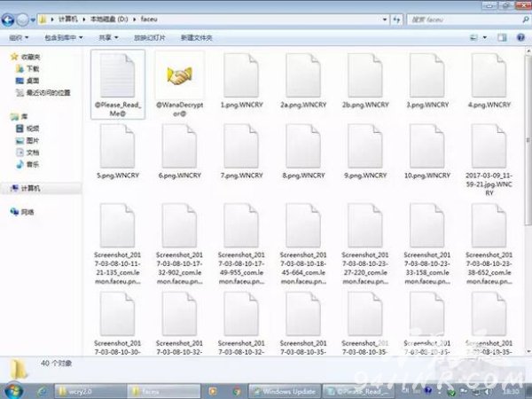Viewport: 532px width, 399px height.
Task: Open the view options dropdown arrow
Action: 485,37
